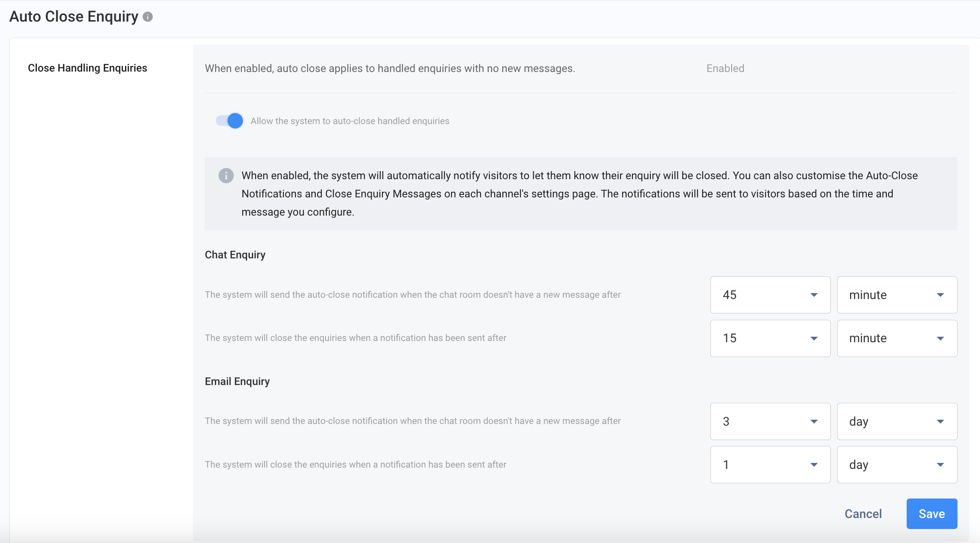Select the Close Handling Enquiries section
Viewport: 980px width, 543px height.
87,68
